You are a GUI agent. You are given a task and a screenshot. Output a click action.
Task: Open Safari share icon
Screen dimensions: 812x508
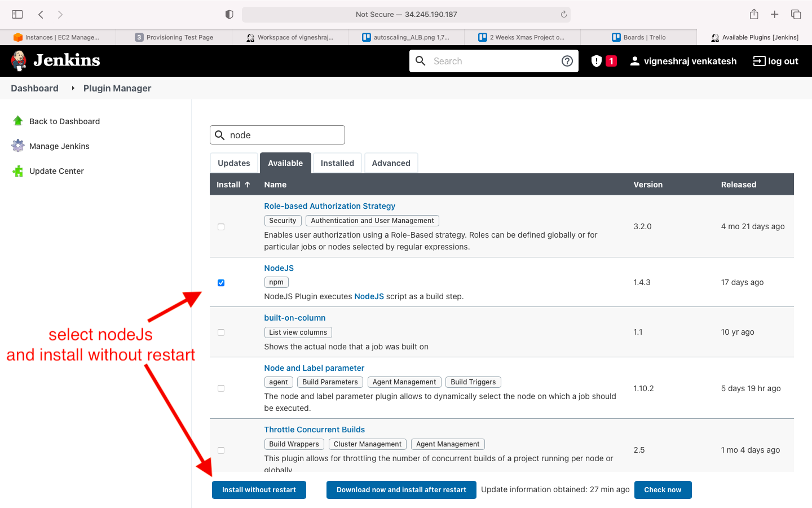pyautogui.click(x=754, y=14)
